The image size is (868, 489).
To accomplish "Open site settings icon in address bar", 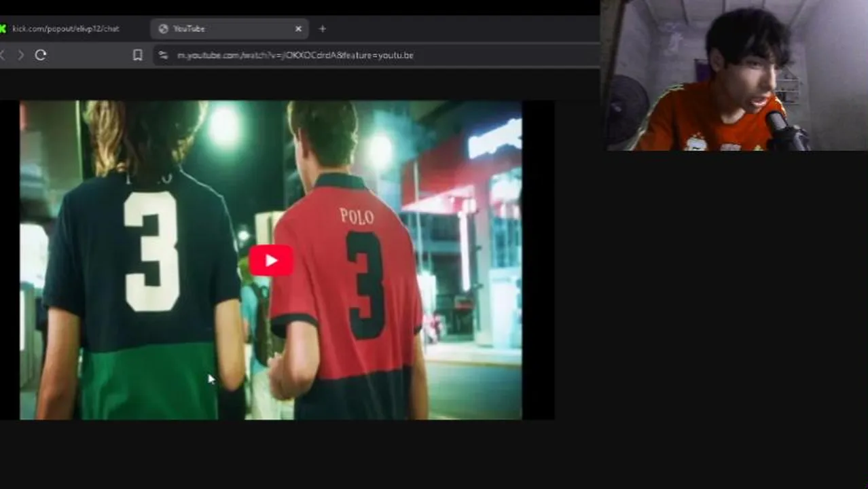I will pos(162,55).
